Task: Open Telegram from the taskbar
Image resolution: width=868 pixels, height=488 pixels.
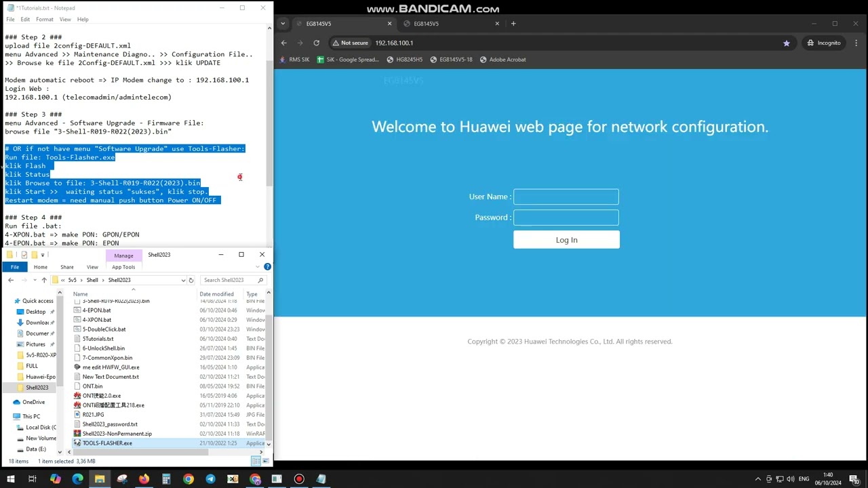Action: tap(210, 479)
